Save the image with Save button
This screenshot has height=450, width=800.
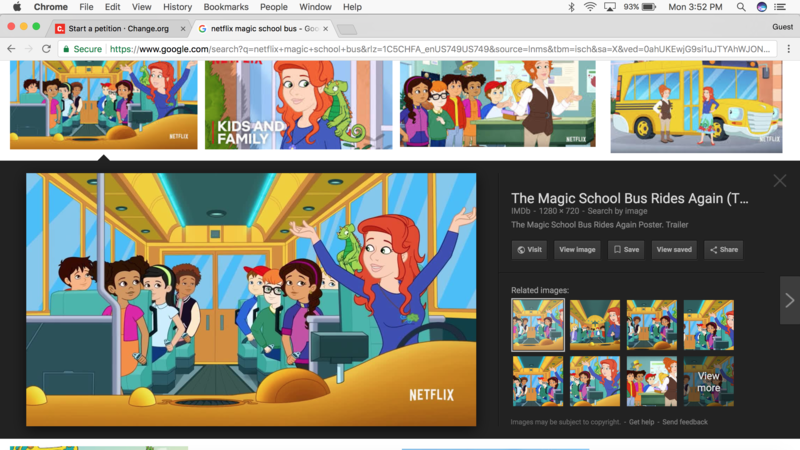click(626, 250)
